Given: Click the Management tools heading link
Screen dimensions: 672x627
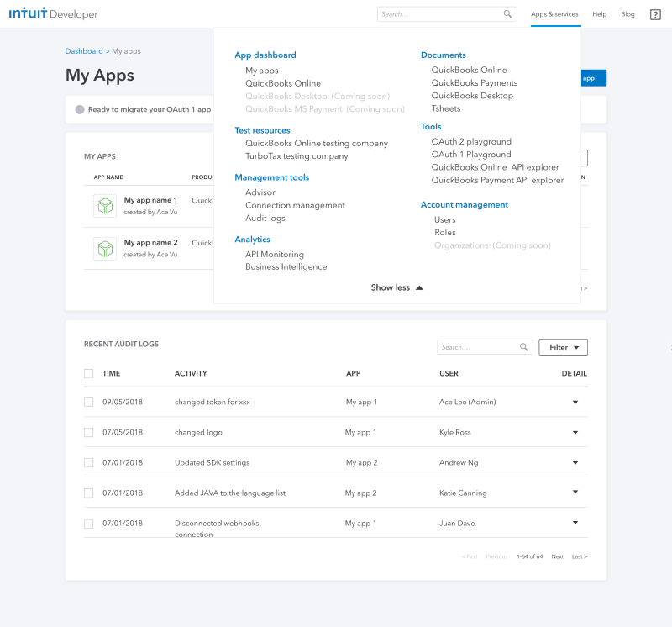Looking at the screenshot, I should (x=271, y=177).
